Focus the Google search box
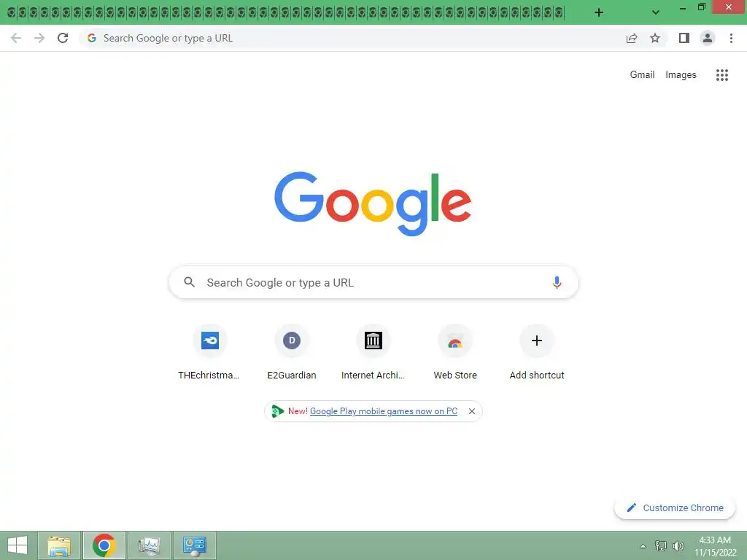This screenshot has width=747, height=560. [373, 282]
